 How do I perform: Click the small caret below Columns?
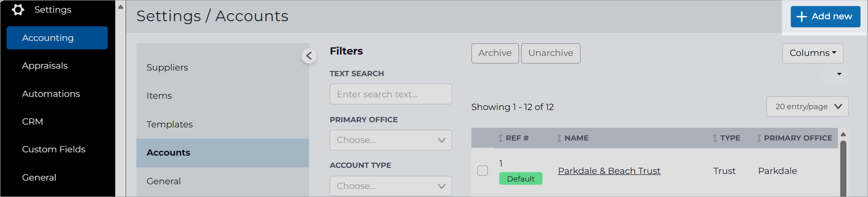pos(839,74)
